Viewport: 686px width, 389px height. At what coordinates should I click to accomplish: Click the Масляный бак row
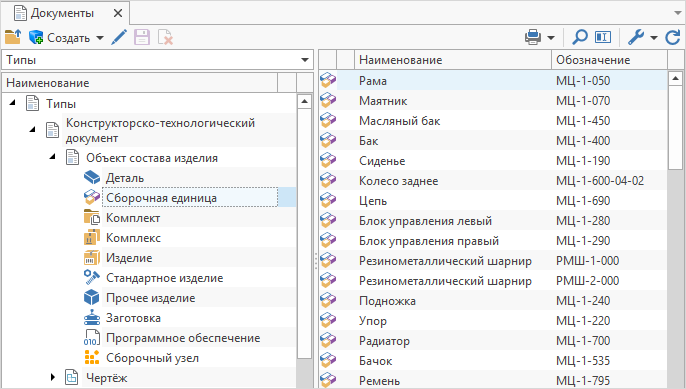493,121
